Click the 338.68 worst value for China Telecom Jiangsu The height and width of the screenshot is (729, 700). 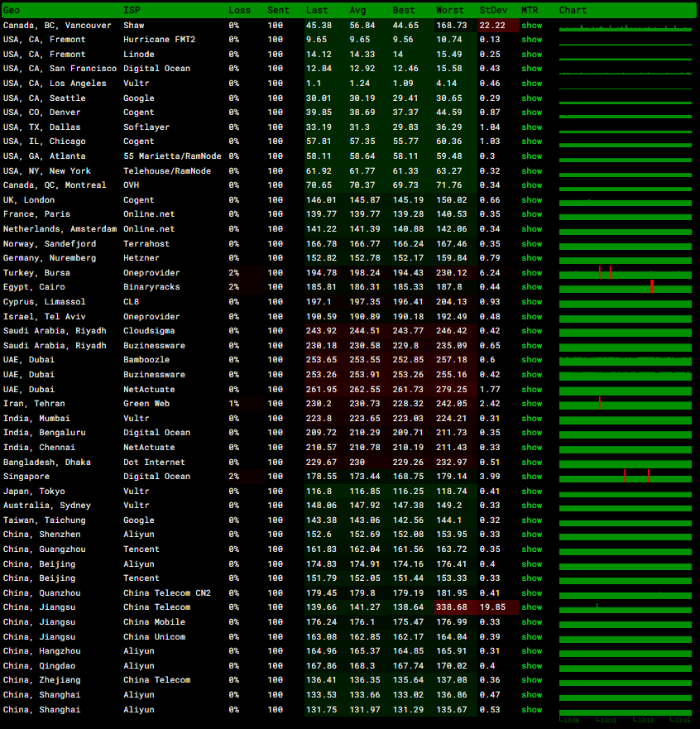pyautogui.click(x=452, y=607)
